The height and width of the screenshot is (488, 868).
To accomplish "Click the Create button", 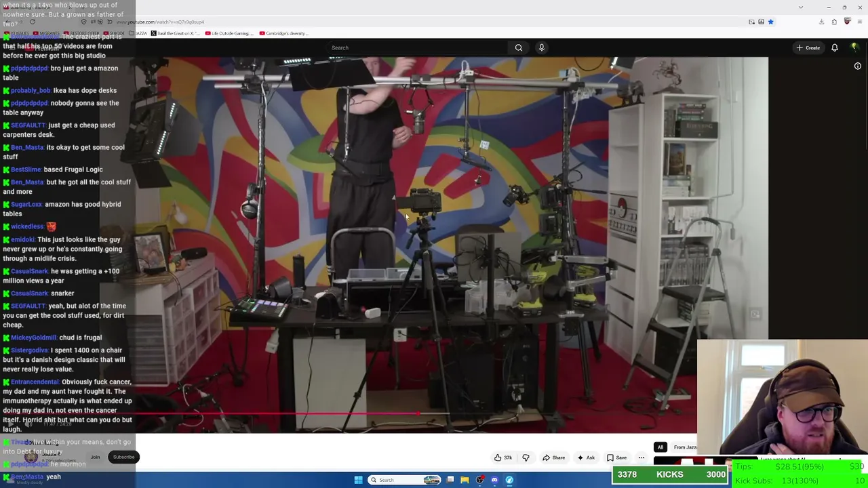I will click(809, 47).
